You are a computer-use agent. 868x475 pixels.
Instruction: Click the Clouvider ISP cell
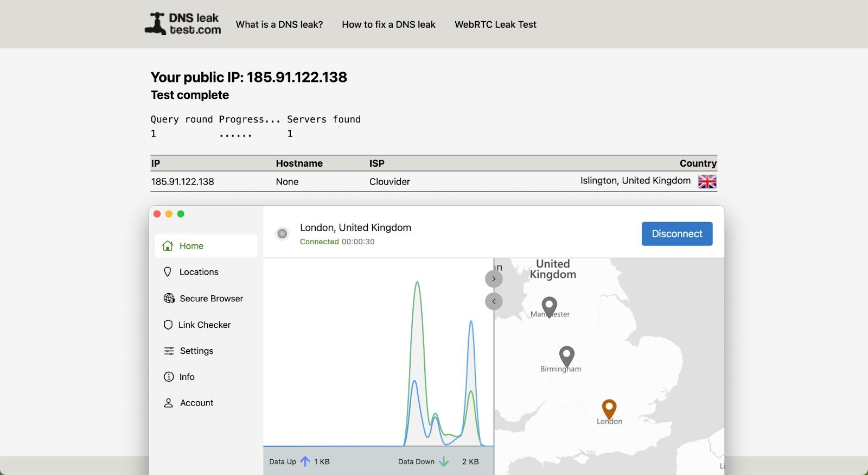[390, 182]
